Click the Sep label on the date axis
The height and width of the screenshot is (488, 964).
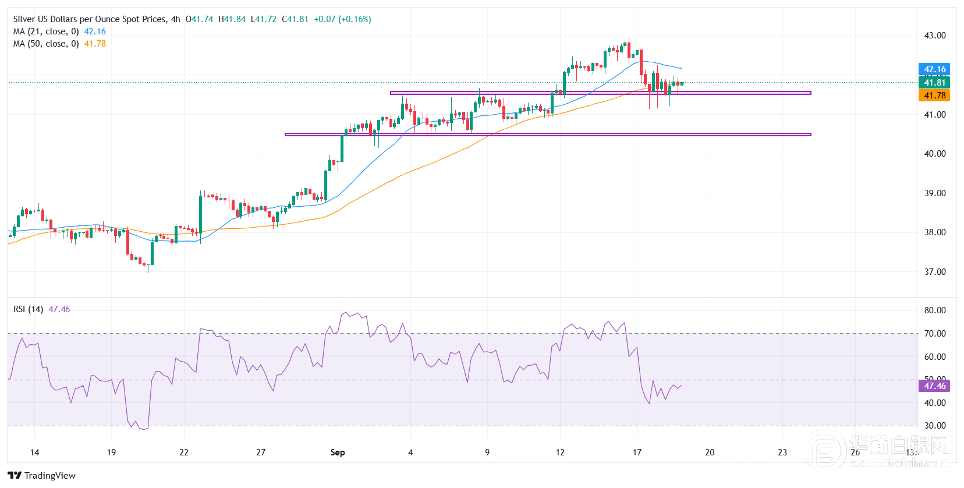[337, 452]
